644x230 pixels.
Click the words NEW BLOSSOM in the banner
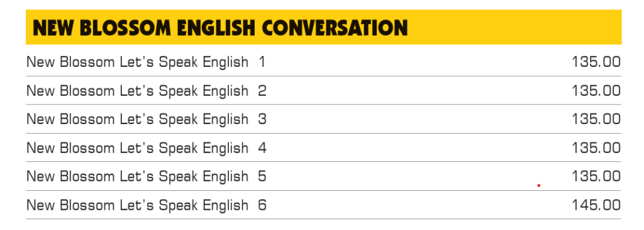point(102,28)
